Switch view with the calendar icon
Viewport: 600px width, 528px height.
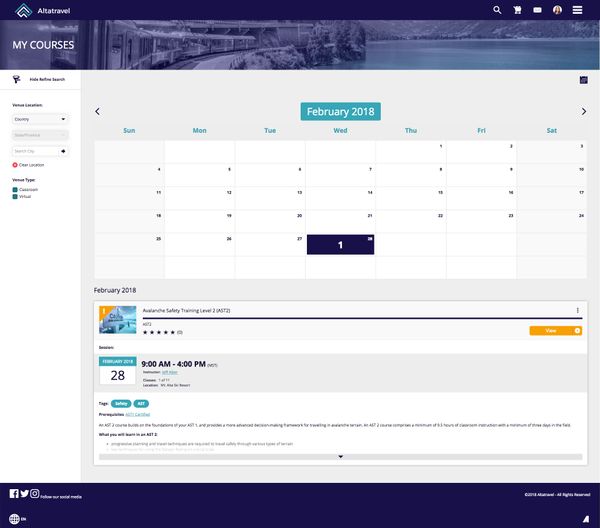[x=583, y=80]
